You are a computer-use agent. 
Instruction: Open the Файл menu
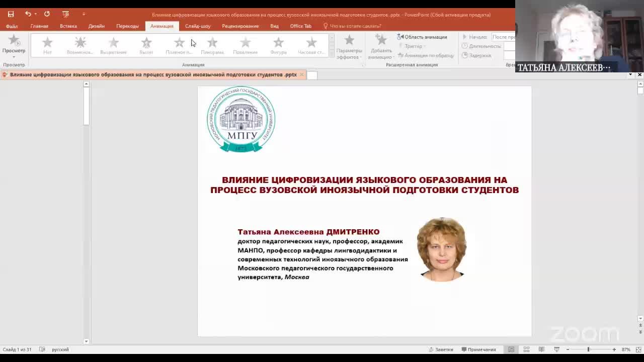coord(12,26)
